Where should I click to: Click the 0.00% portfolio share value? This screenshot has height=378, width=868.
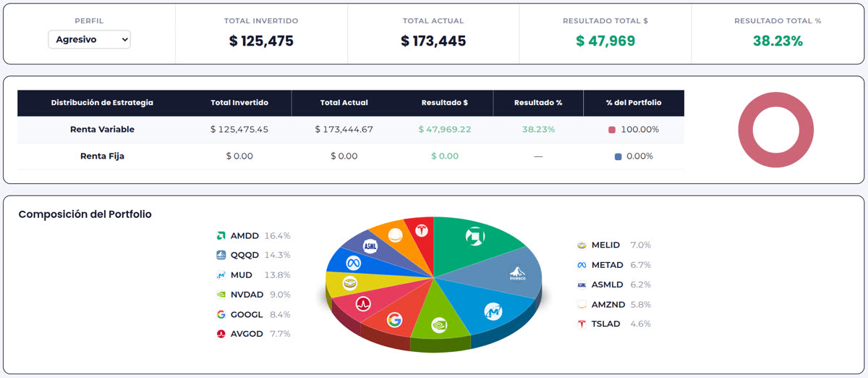[x=639, y=156]
